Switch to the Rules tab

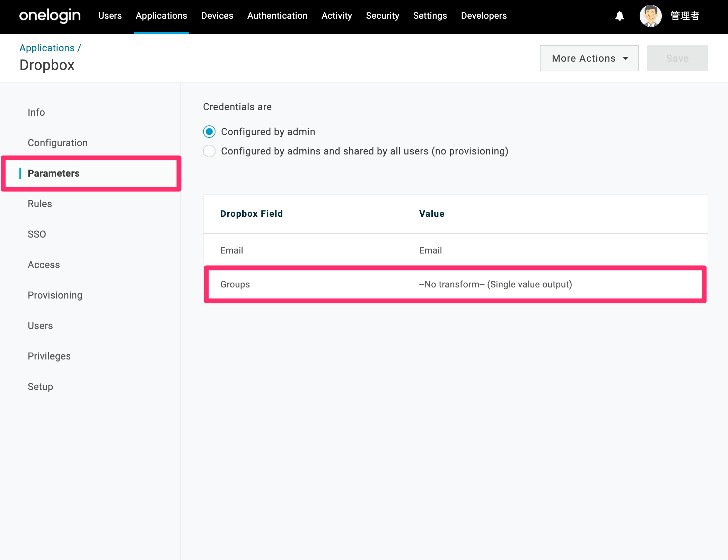coord(40,204)
